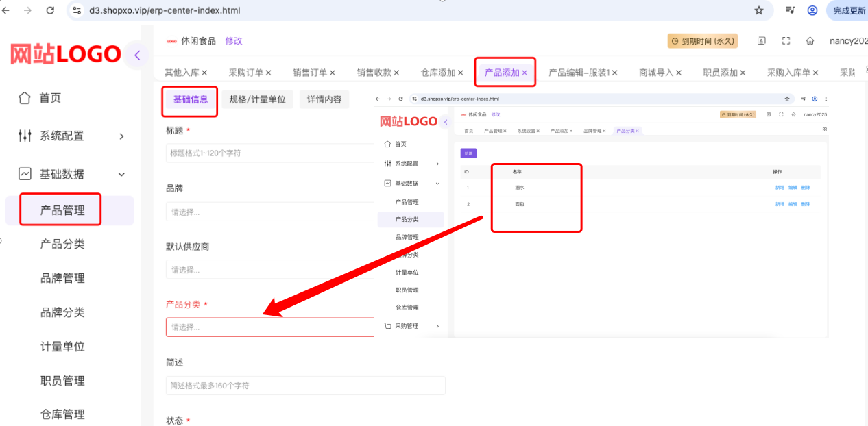Switch to the 销售订单 tab

(310, 73)
